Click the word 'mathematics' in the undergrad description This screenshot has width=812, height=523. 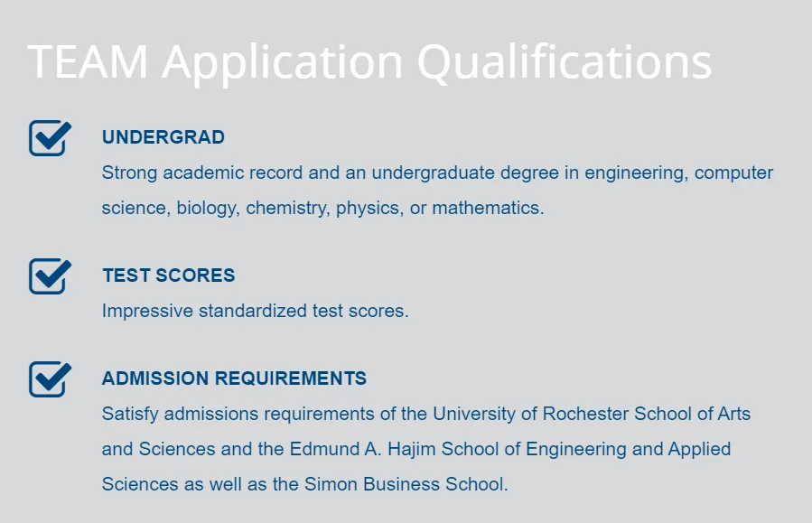point(486,208)
